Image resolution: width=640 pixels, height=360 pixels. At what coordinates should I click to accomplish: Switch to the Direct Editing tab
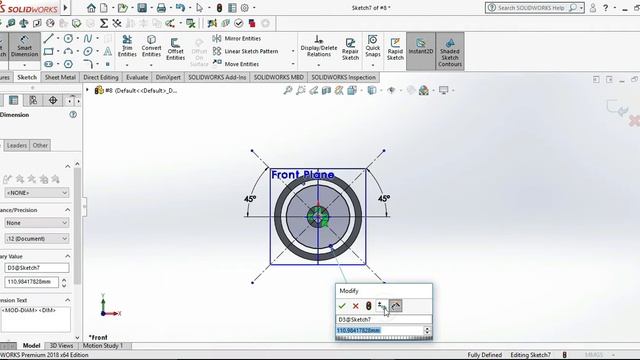tap(101, 77)
